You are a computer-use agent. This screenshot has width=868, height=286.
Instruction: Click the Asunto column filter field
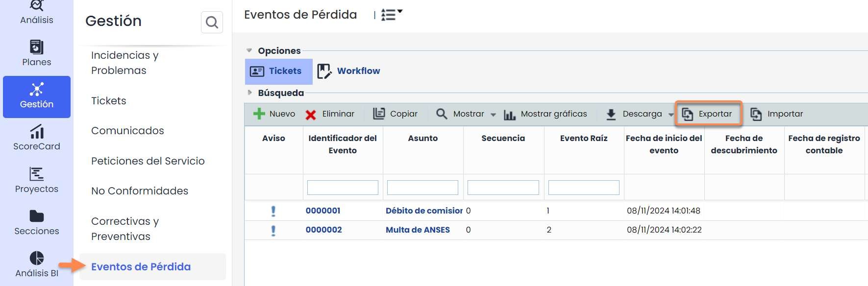point(422,188)
